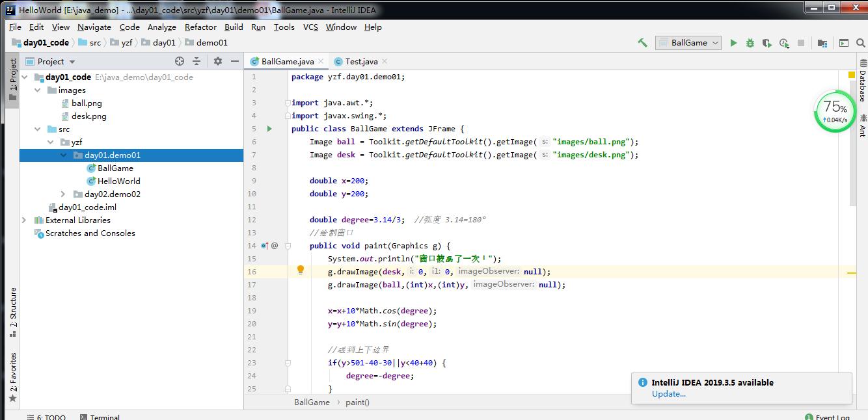The image size is (868, 420).
Task: Open the 6: TODO tool window
Action: [x=47, y=416]
